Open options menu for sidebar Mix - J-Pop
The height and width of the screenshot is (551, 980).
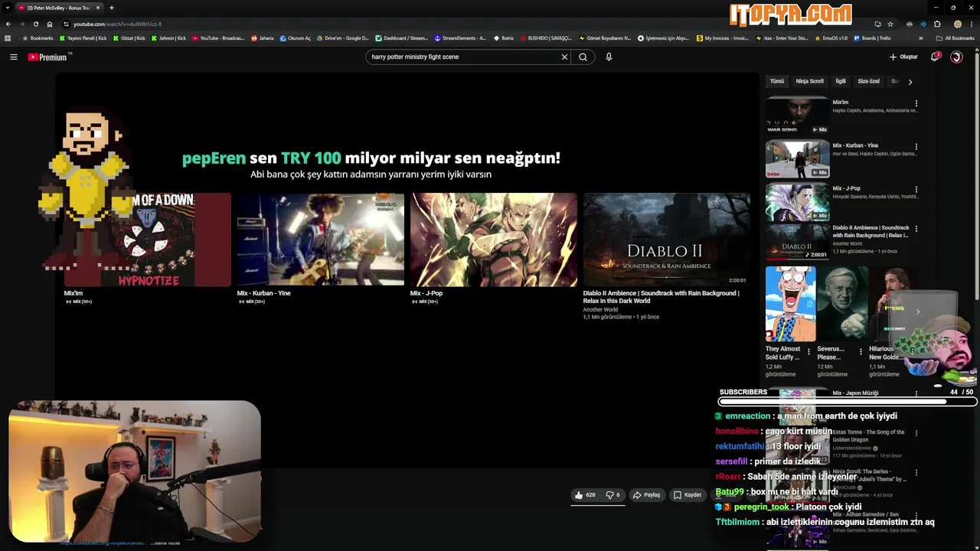916,189
